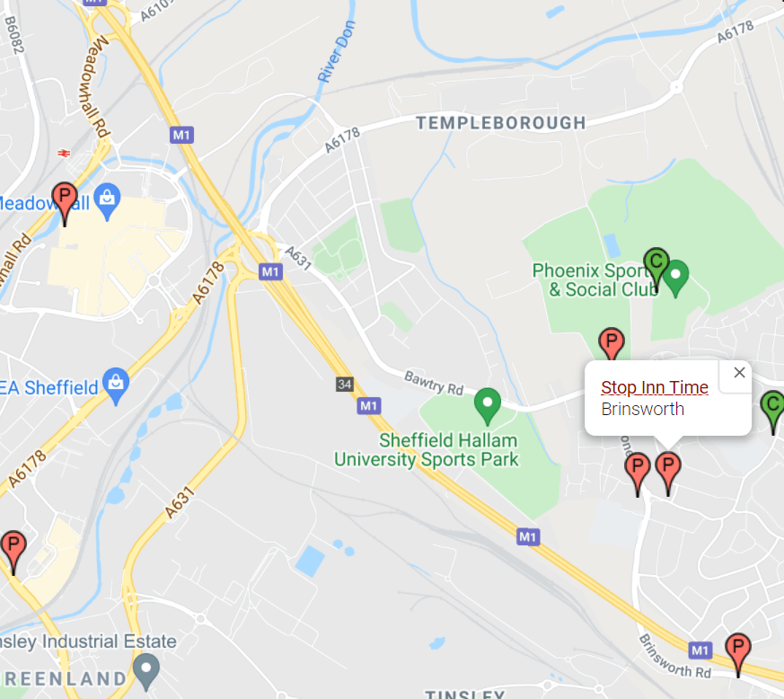Click the junction 34 motorway sign
This screenshot has height=699, width=784.
click(x=345, y=384)
